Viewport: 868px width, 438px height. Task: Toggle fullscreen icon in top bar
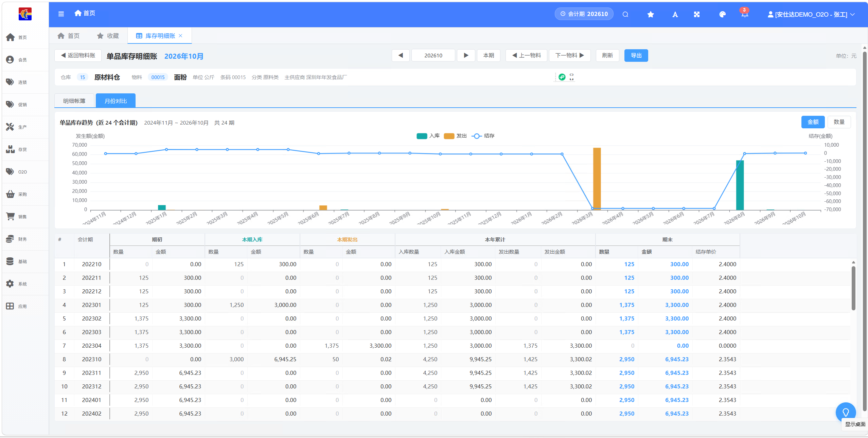click(x=697, y=14)
